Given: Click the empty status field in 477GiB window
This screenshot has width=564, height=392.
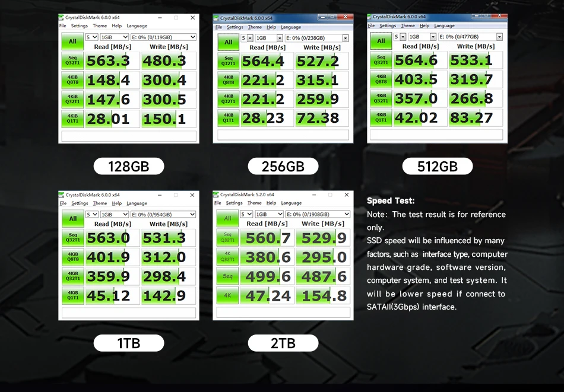Looking at the screenshot, I should (x=436, y=135).
